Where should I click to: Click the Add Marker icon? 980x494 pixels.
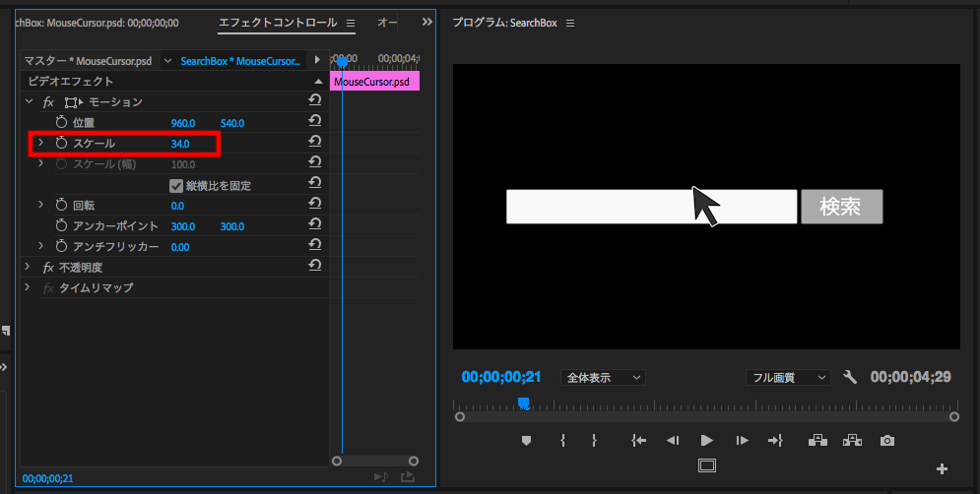(x=526, y=441)
